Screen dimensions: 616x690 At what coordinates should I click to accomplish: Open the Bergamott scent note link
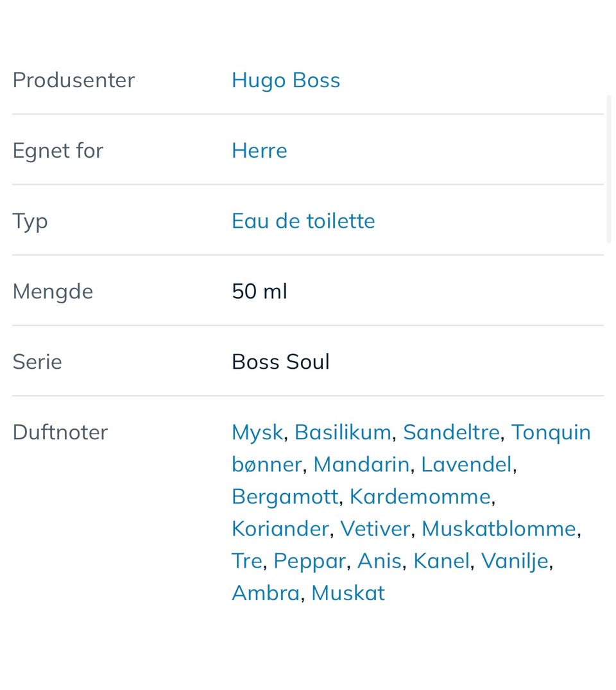(285, 496)
